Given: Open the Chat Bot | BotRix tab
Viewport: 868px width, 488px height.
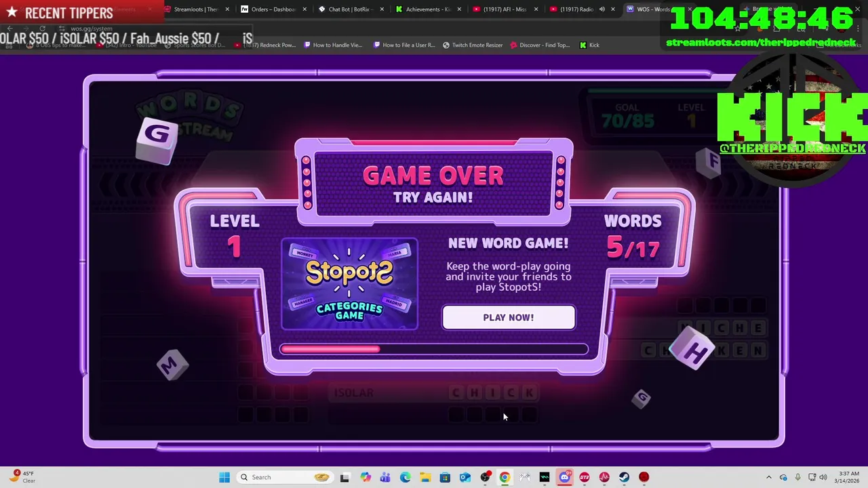Looking at the screenshot, I should pyautogui.click(x=350, y=9).
